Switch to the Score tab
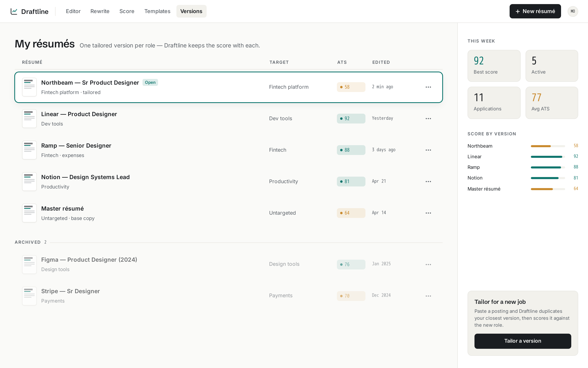588x368 pixels. coord(127,11)
